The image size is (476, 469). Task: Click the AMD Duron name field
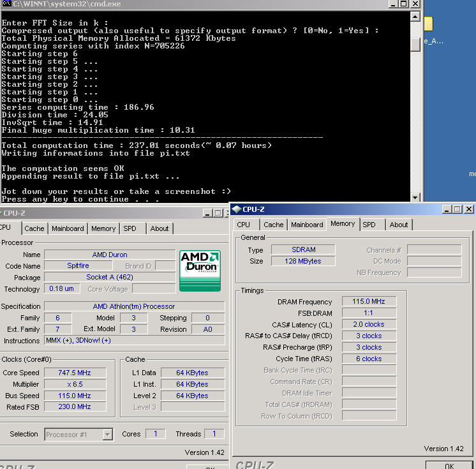[110, 255]
